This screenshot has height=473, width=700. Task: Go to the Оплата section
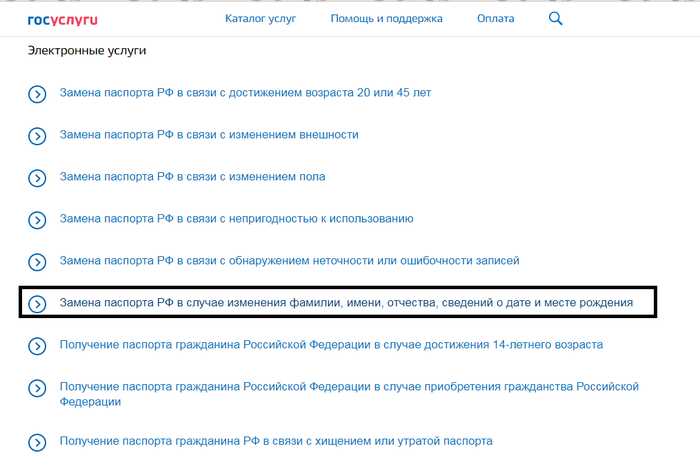(x=496, y=19)
